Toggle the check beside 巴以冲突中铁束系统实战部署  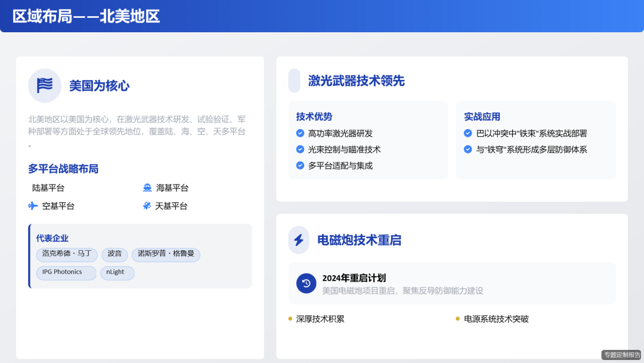coord(467,133)
